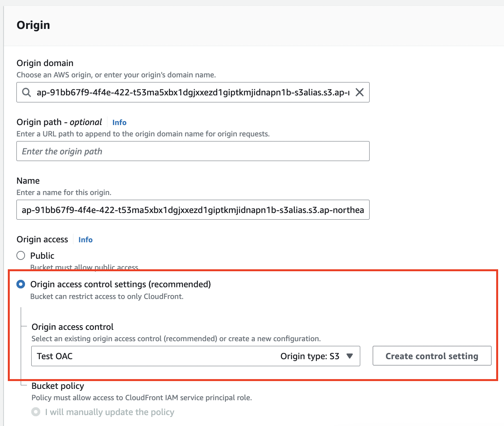Open the Test OAC origin access control dropdown
This screenshot has height=426, width=504.
tap(156, 356)
